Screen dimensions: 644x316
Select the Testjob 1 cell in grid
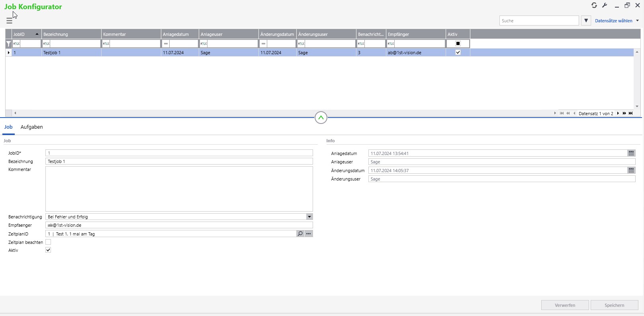[72, 53]
